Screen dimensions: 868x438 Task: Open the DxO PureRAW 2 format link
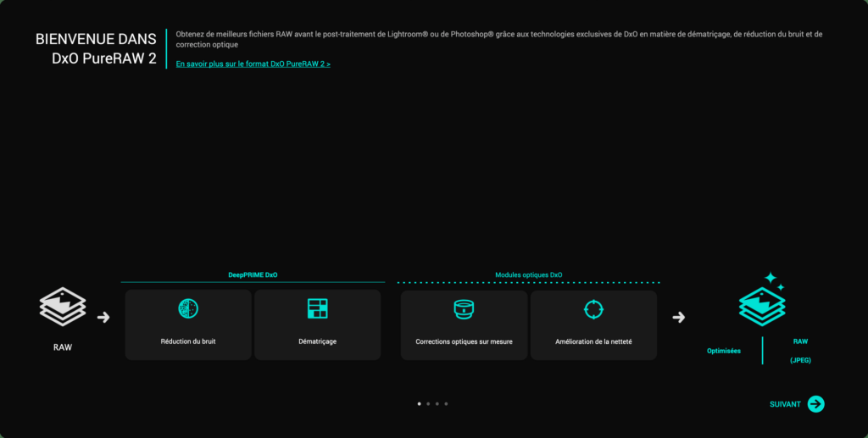click(x=253, y=64)
